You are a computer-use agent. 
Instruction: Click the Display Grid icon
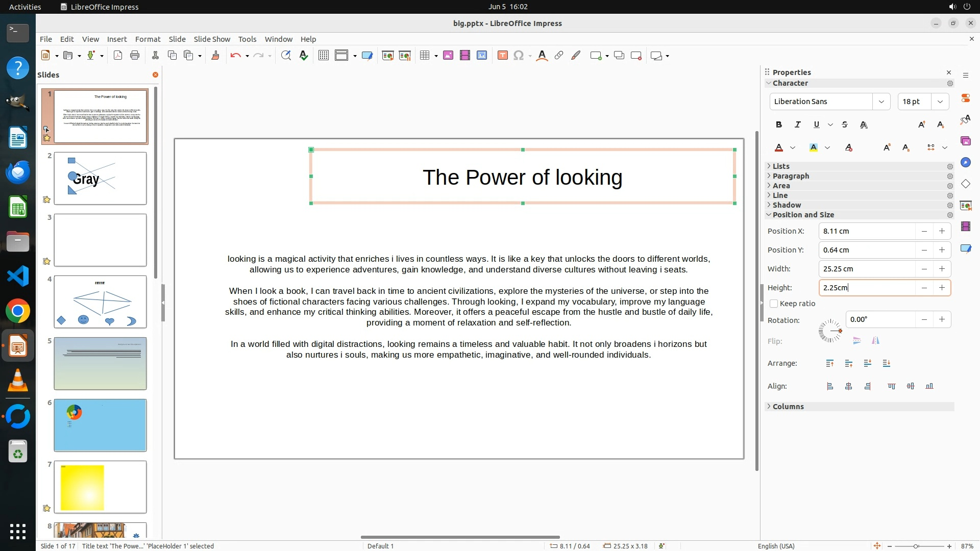(x=323, y=56)
